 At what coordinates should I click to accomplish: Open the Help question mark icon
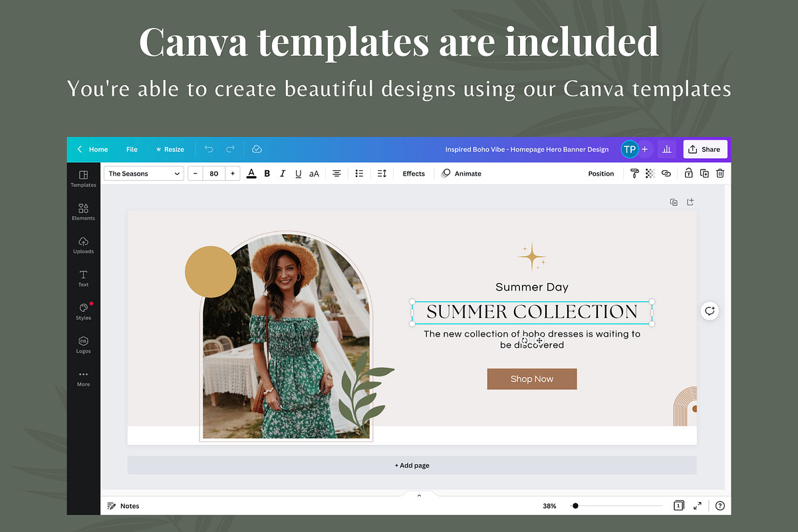720,506
